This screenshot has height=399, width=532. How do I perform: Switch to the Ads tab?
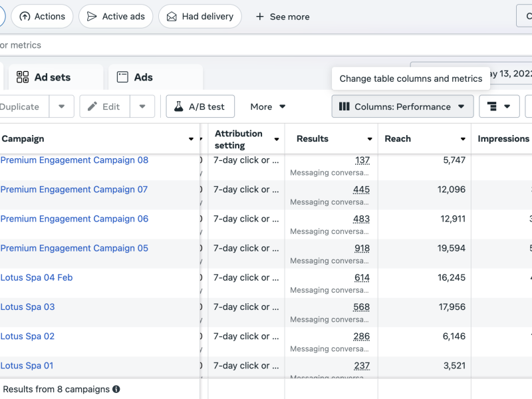143,77
